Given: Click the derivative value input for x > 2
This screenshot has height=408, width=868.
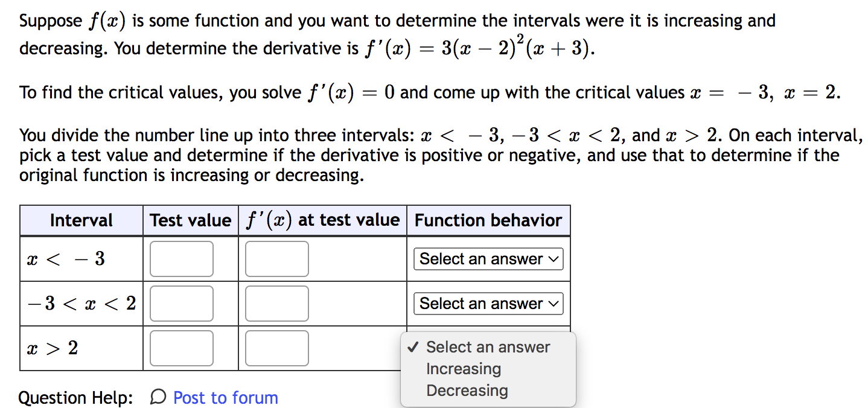Looking at the screenshot, I should pos(276,348).
